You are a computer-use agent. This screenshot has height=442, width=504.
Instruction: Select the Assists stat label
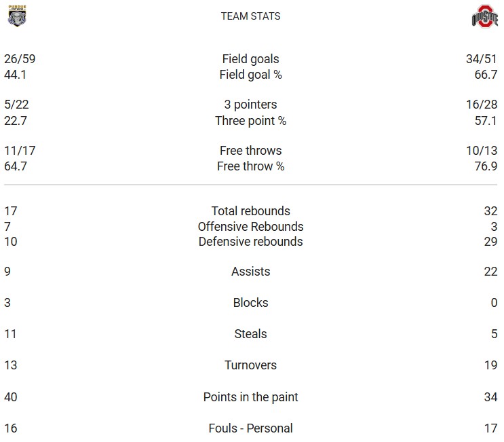point(250,272)
